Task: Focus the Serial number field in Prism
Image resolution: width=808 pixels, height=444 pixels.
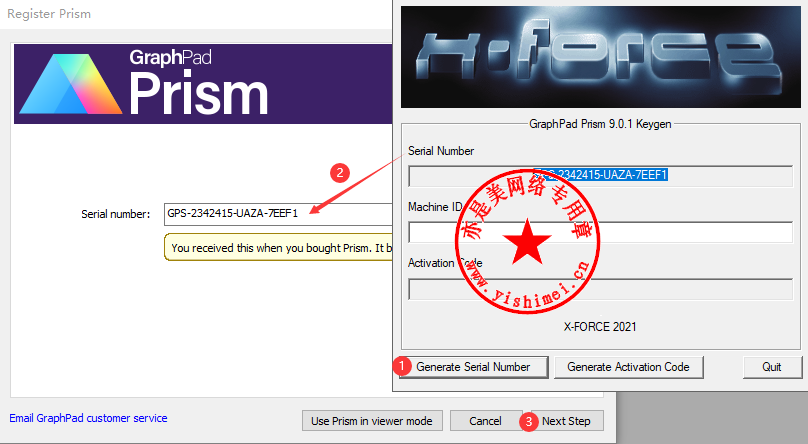Action: coord(278,214)
